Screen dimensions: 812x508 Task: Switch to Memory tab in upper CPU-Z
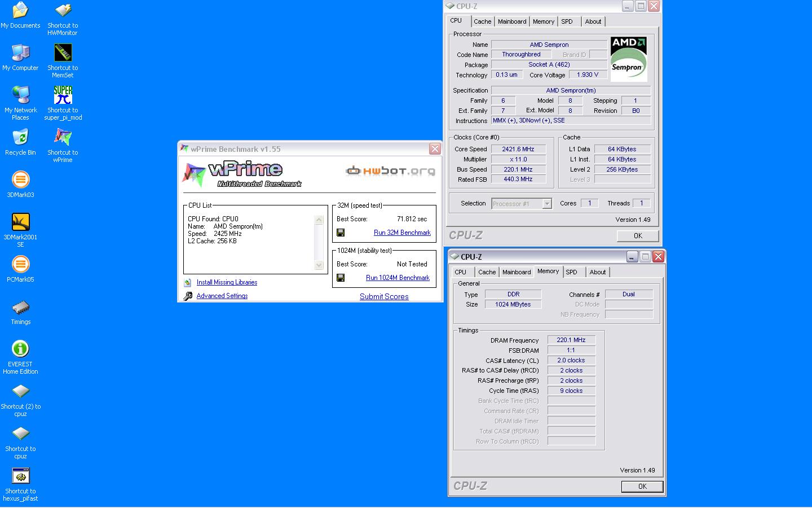pyautogui.click(x=544, y=21)
